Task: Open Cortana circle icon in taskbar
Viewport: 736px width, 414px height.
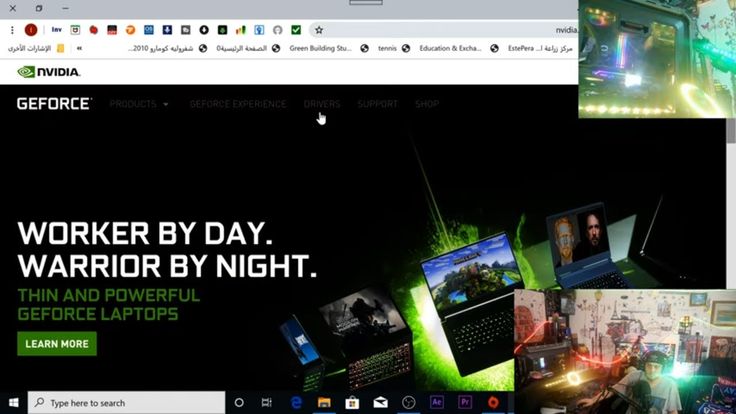Action: (239, 403)
